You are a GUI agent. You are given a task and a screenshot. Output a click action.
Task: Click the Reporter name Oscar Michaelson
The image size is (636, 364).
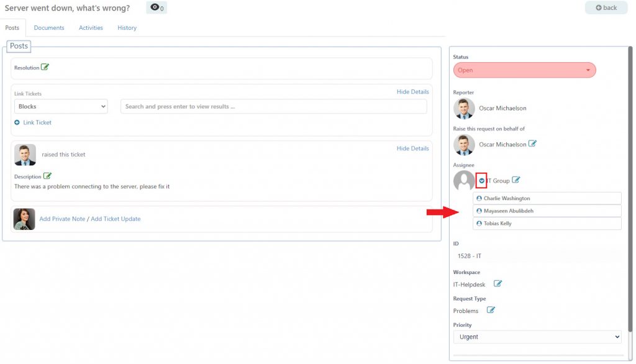pyautogui.click(x=502, y=108)
